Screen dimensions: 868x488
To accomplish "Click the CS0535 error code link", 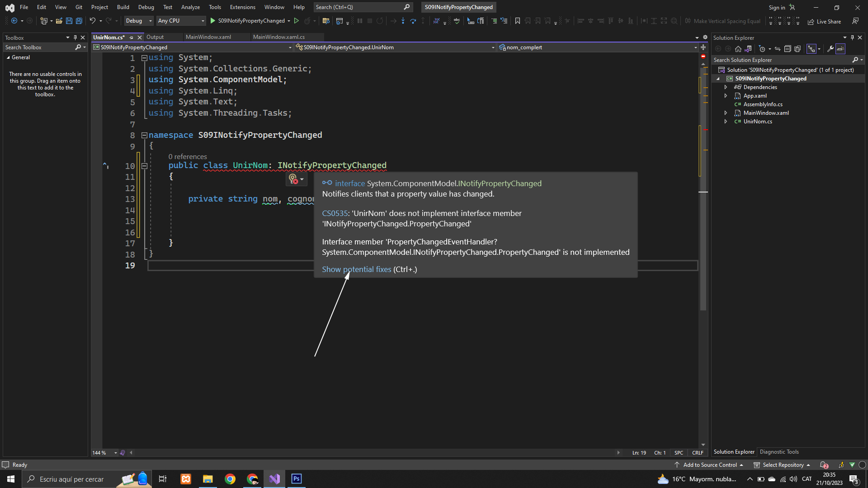I will point(335,213).
